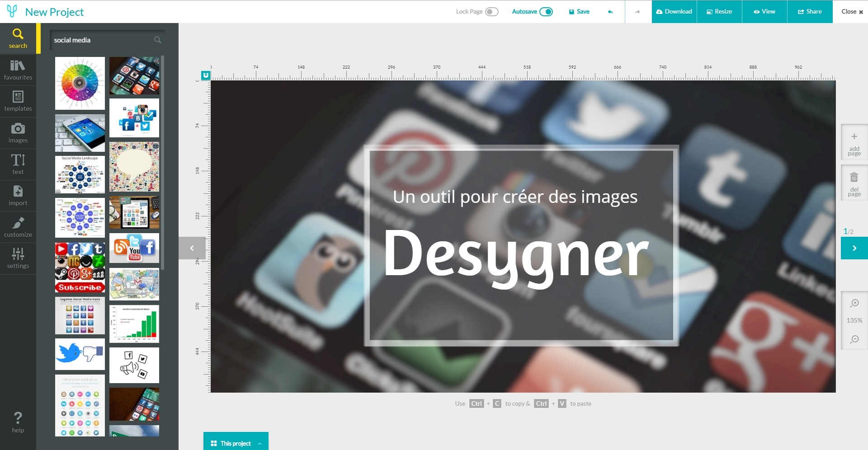The width and height of the screenshot is (868, 450).
Task: Select the text tool in sidebar
Action: pos(18,164)
